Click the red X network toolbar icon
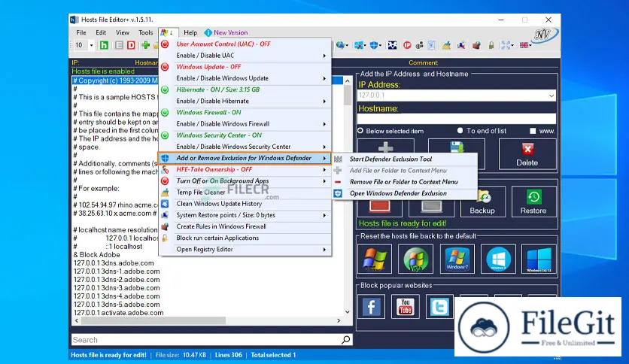 click(358, 45)
